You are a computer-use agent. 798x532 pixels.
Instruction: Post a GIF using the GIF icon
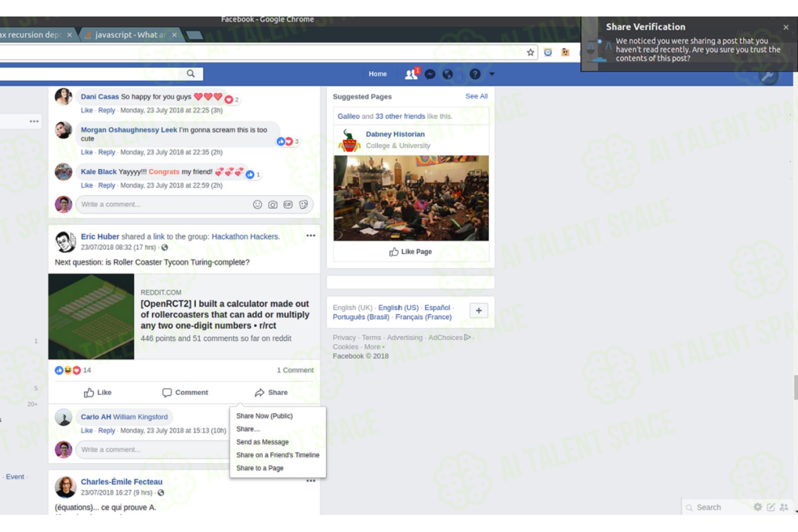[288, 204]
